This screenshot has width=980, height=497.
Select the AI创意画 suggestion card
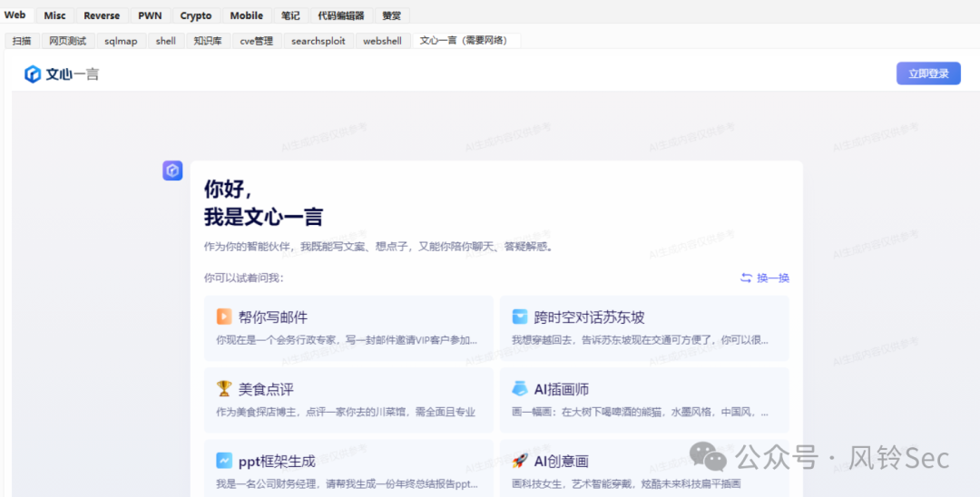click(644, 468)
